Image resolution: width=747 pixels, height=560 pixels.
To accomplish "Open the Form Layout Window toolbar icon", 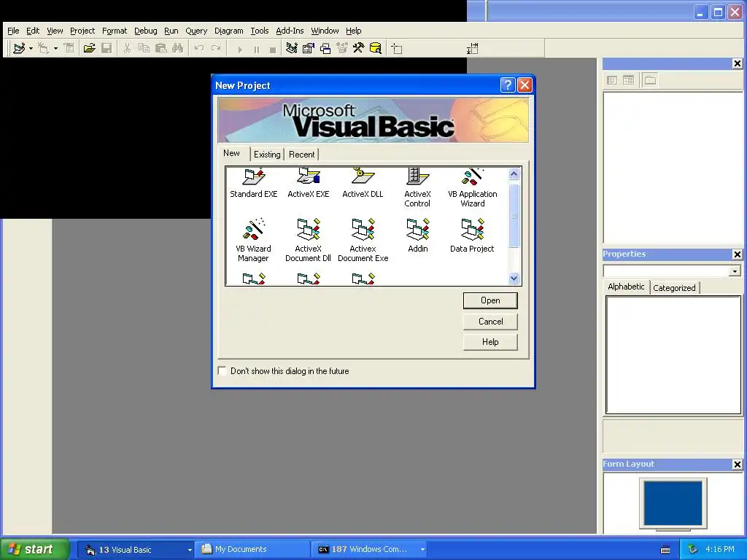I will point(325,48).
